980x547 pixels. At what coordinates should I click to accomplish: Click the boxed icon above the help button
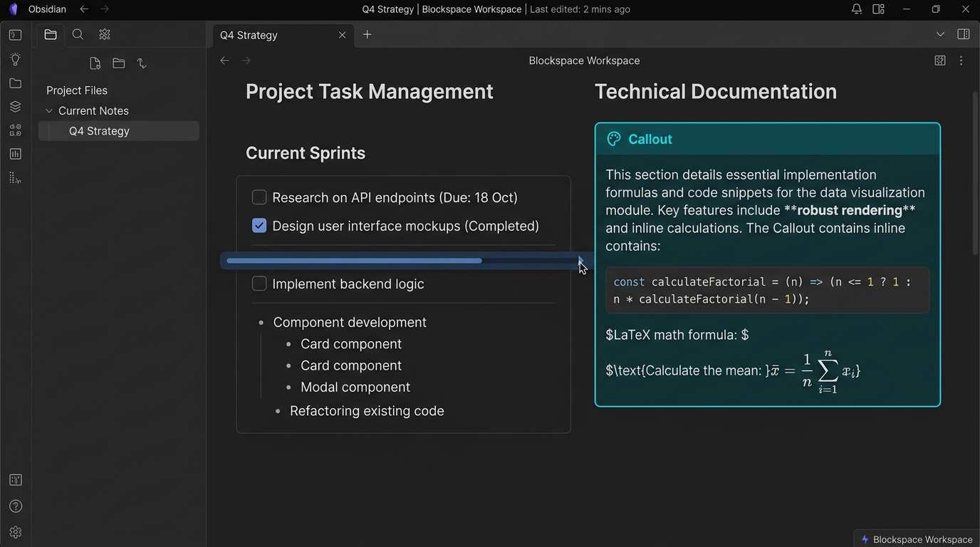pos(15,480)
